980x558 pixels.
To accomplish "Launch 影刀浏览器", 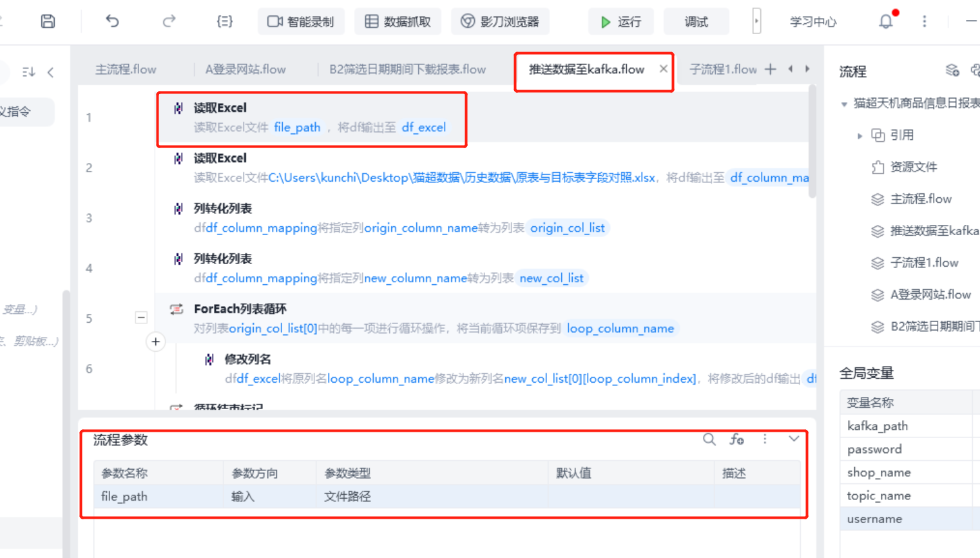I will [x=500, y=21].
